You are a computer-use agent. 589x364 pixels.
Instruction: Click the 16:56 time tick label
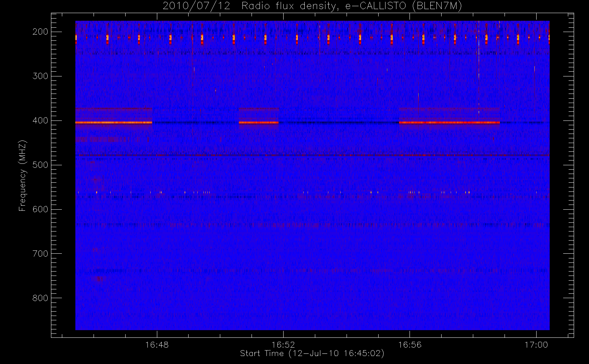tap(410, 345)
